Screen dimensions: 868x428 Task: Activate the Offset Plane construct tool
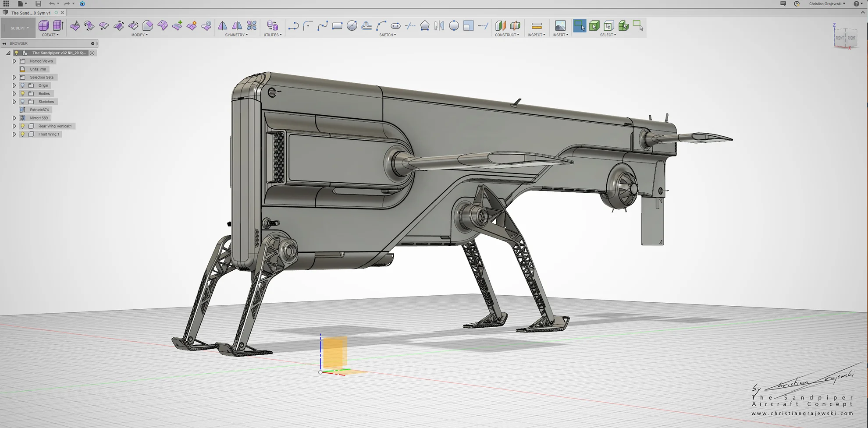tap(501, 26)
